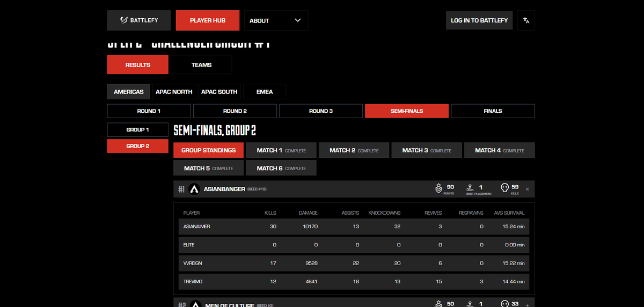Switch to Group 1
The image size is (644, 307).
click(x=138, y=130)
